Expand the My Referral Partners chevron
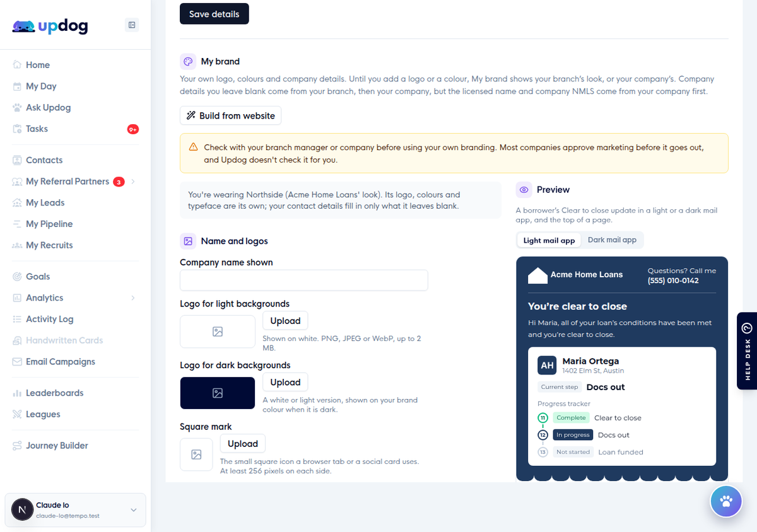This screenshot has width=757, height=532. tap(133, 182)
